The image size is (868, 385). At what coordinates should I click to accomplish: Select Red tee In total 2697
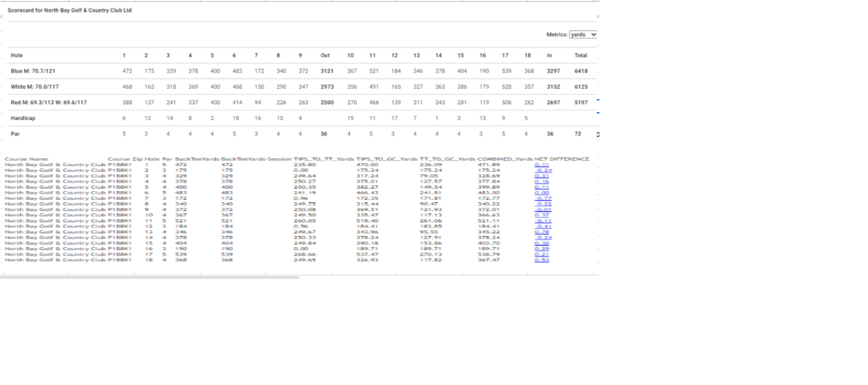553,102
